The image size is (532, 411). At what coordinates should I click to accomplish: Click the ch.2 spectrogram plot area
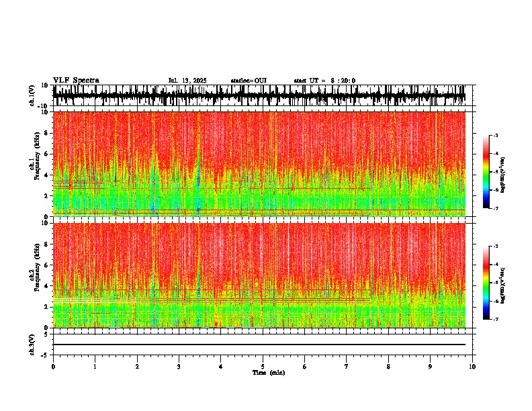tap(259, 275)
